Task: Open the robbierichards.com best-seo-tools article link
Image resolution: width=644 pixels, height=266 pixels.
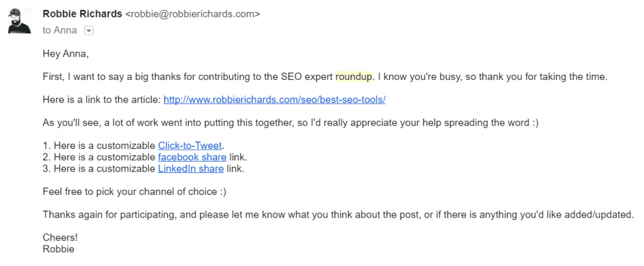Action: click(x=274, y=99)
